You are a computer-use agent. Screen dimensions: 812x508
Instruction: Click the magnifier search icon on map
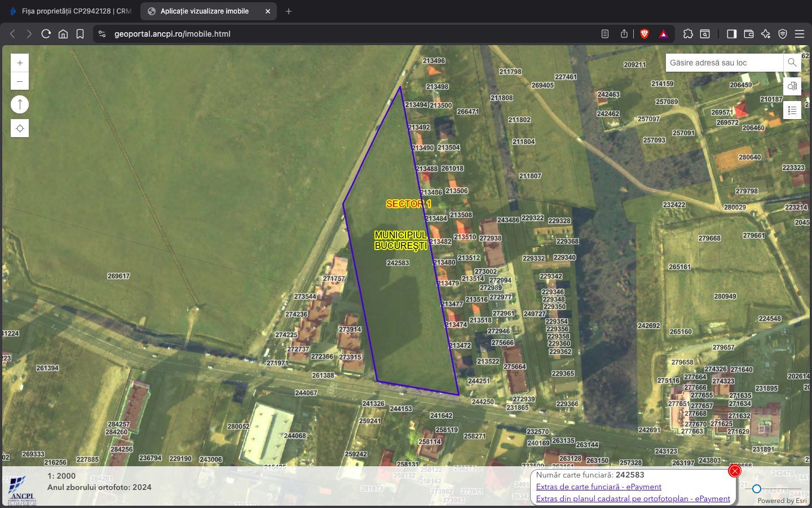[792, 63]
